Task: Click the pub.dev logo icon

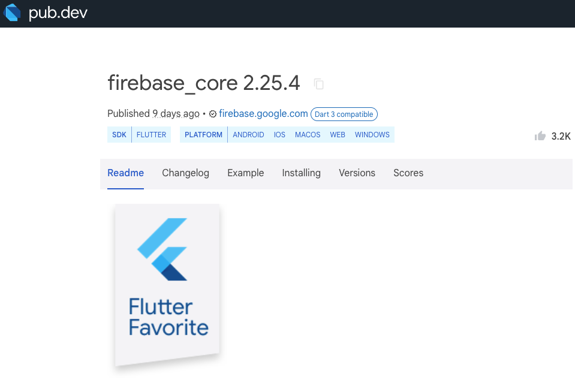Action: click(11, 12)
